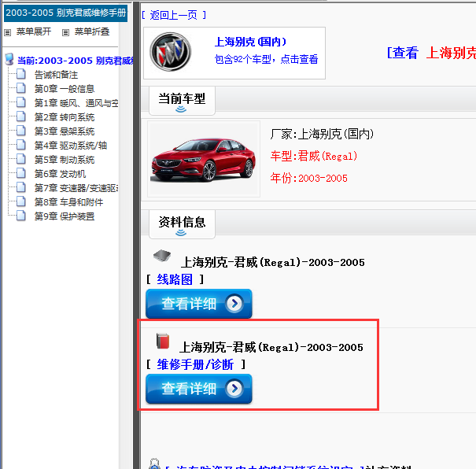
Task: Open 第9章 保护装置 chapter
Action: (x=65, y=216)
